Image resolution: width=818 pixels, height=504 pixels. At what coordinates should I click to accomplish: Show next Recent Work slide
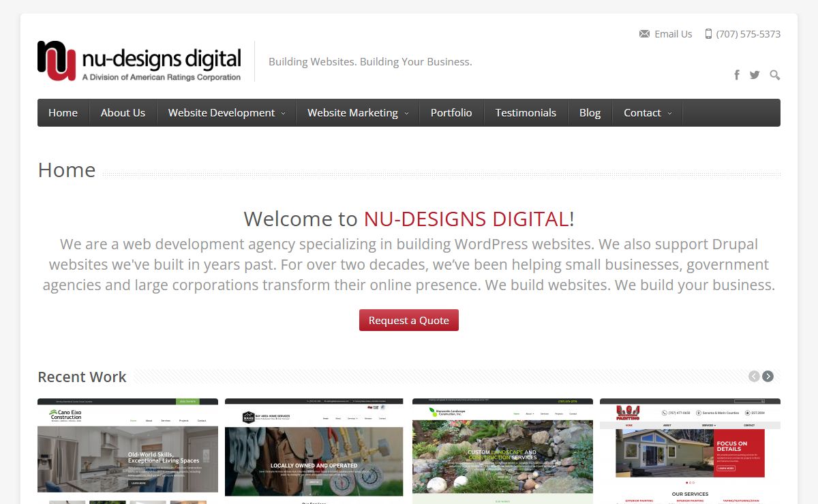pos(768,377)
